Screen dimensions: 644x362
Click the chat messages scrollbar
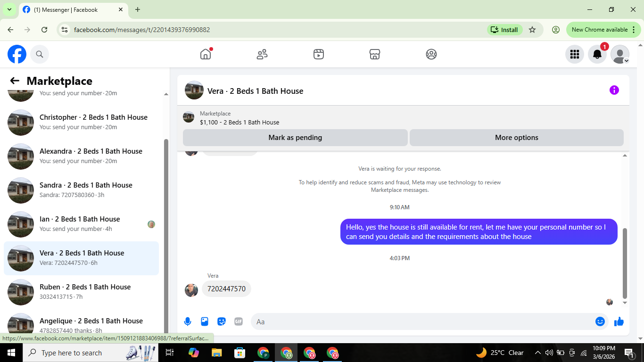coord(625,263)
